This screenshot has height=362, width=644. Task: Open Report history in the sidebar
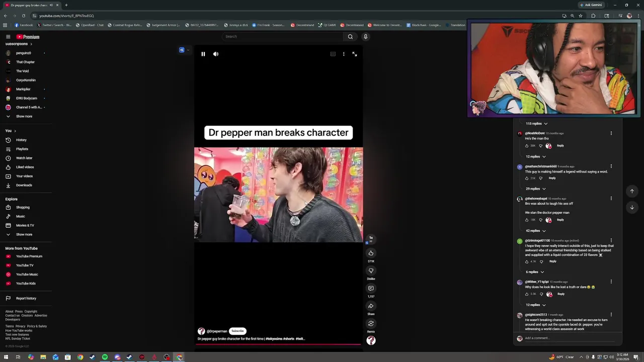coord(25,298)
